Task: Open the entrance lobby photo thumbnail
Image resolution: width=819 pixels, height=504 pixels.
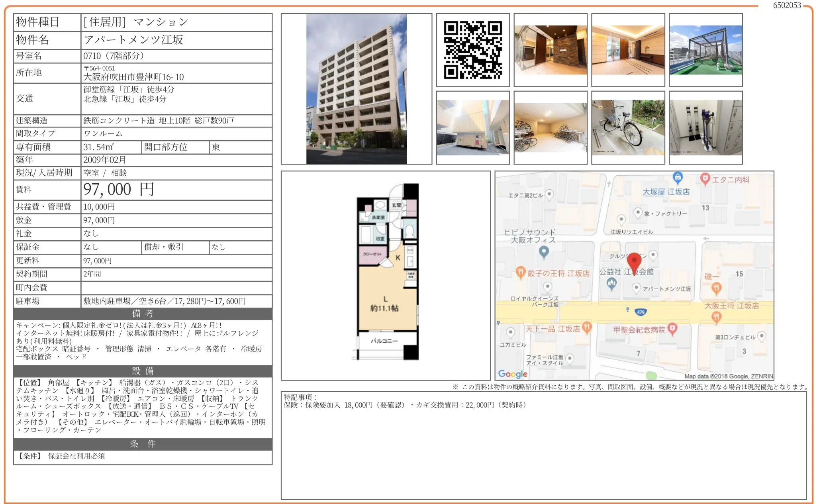Action: click(550, 50)
